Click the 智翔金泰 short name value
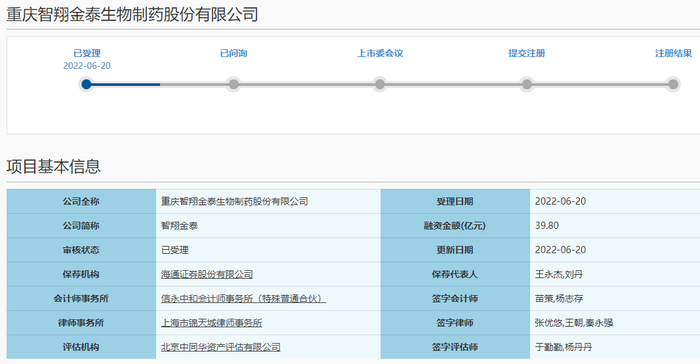700x364 pixels. coord(179,226)
